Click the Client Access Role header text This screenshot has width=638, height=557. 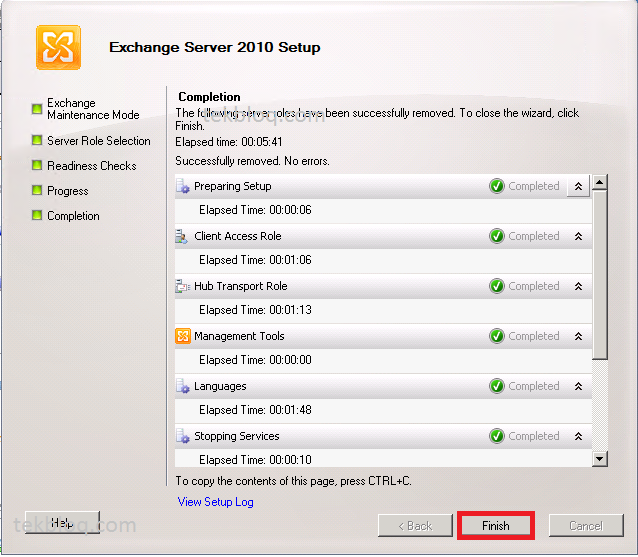pos(238,236)
